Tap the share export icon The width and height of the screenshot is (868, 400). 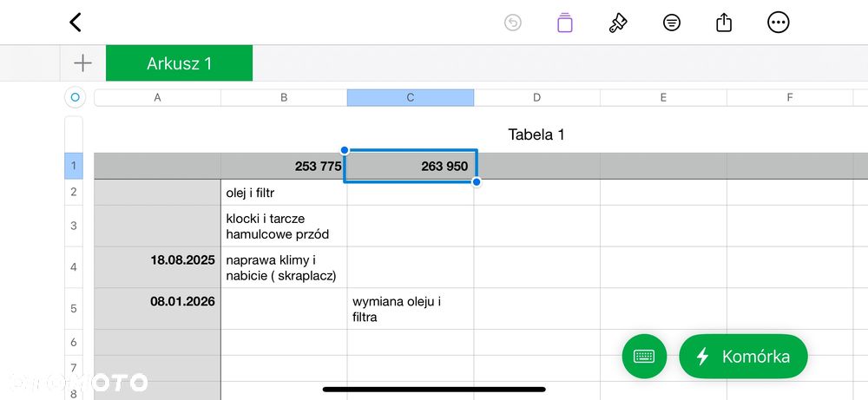(x=724, y=23)
